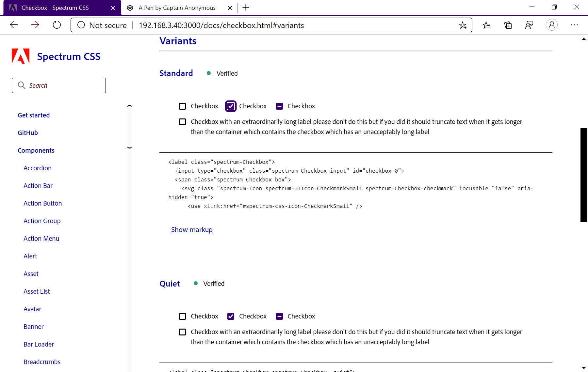Toggle the focused checked Standard Checkbox
Viewport: 588px width, 372px height.
click(x=231, y=106)
